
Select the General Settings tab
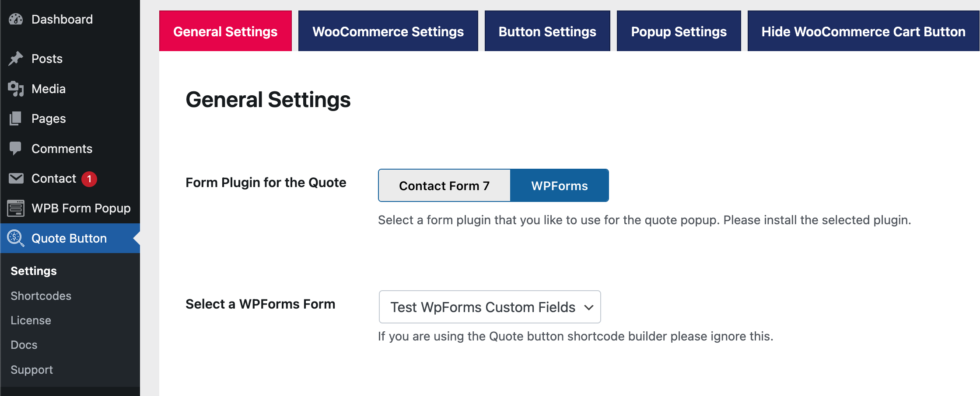coord(225,31)
